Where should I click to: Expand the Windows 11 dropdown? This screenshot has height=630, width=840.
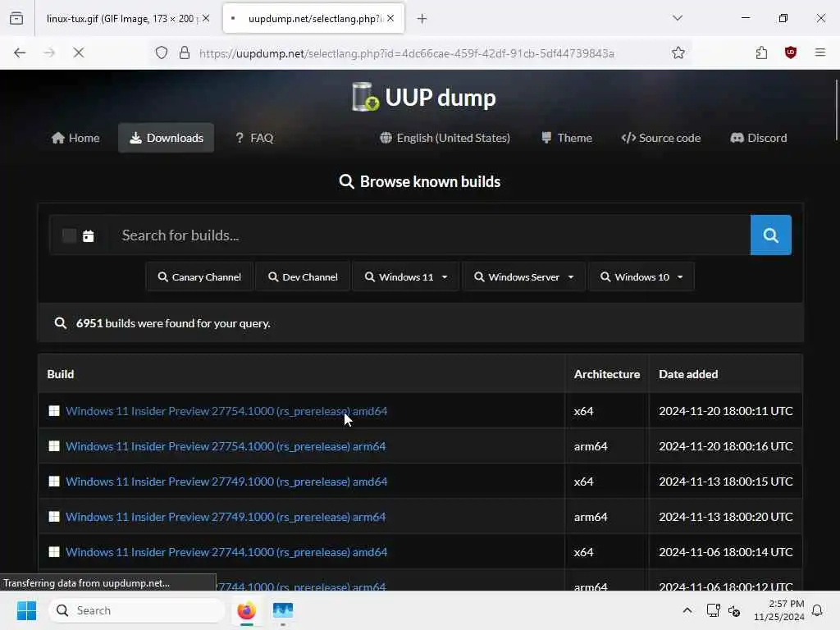[x=405, y=277]
